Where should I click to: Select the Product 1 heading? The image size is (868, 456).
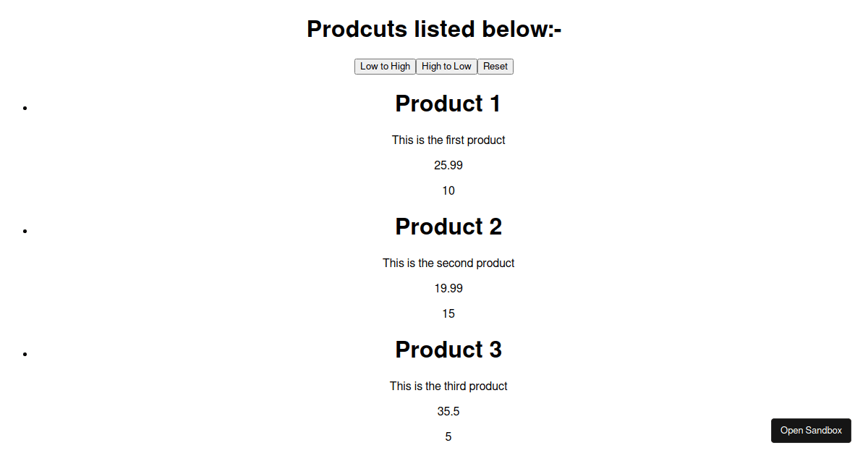click(x=448, y=104)
